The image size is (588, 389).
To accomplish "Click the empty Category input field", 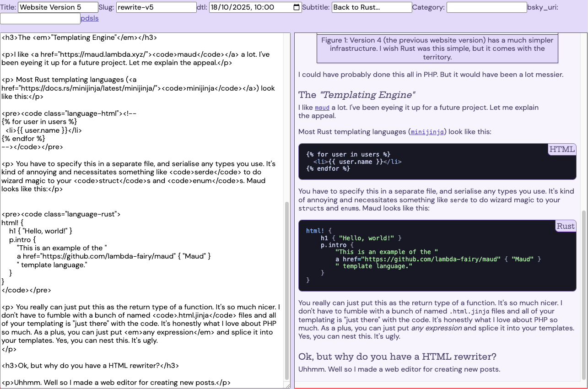I will [486, 7].
